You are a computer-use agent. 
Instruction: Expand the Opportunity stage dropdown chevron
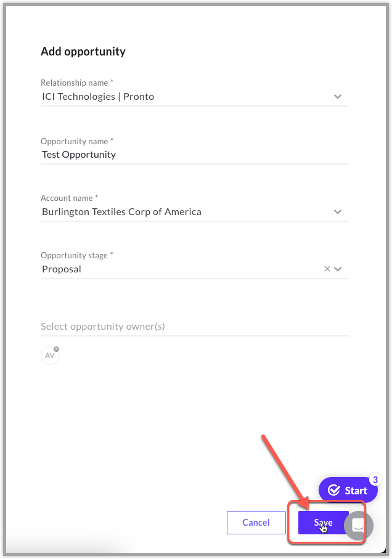[338, 269]
